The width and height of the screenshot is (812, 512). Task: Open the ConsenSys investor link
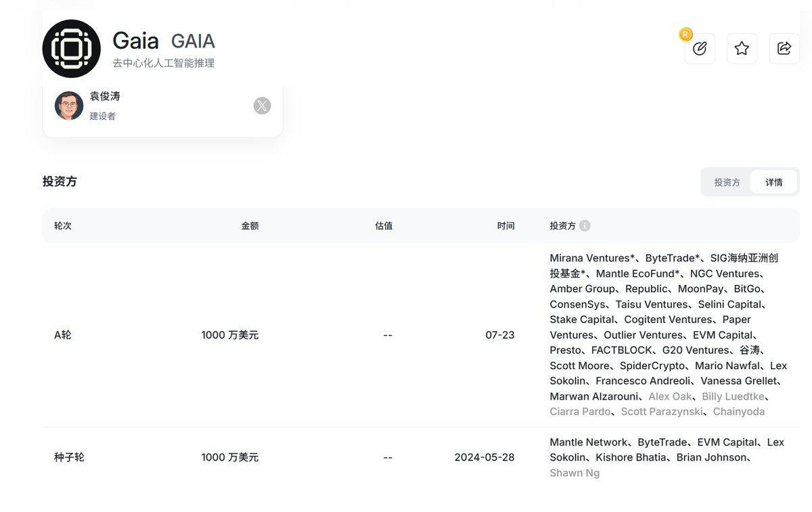click(x=578, y=304)
